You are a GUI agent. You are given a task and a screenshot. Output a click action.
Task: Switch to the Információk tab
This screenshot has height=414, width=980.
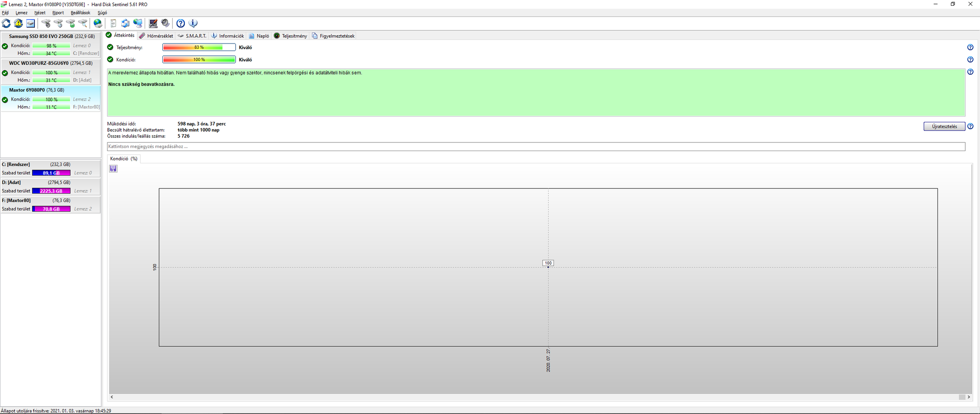click(227, 36)
